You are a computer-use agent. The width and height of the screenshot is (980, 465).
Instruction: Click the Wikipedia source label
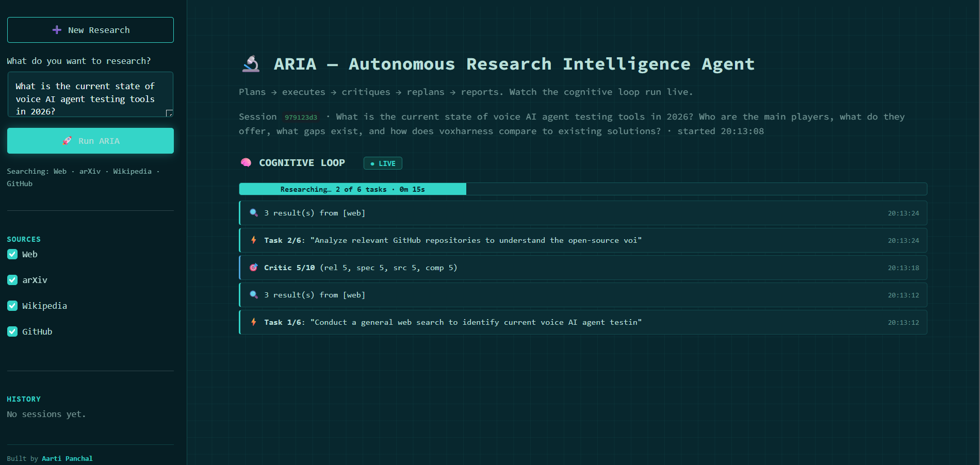click(45, 306)
